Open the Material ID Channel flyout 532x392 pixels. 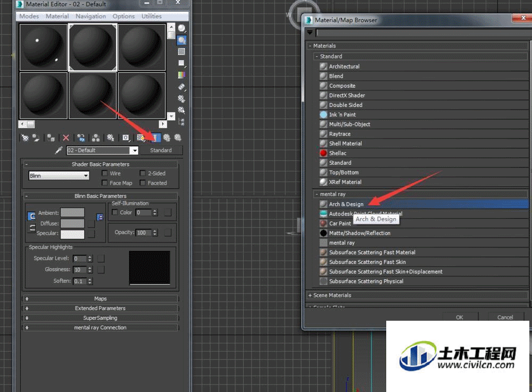(x=126, y=138)
